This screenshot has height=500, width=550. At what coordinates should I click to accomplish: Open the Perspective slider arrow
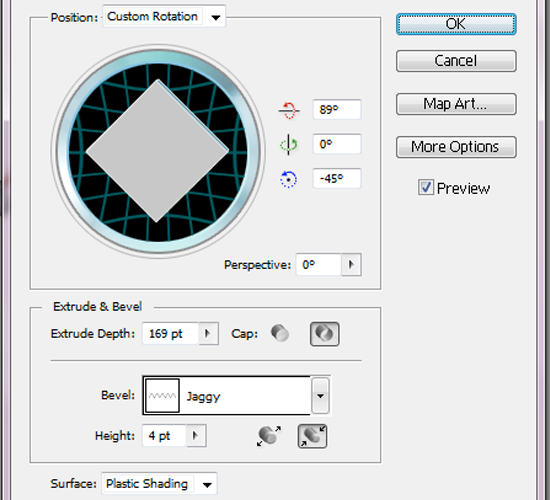tap(351, 265)
